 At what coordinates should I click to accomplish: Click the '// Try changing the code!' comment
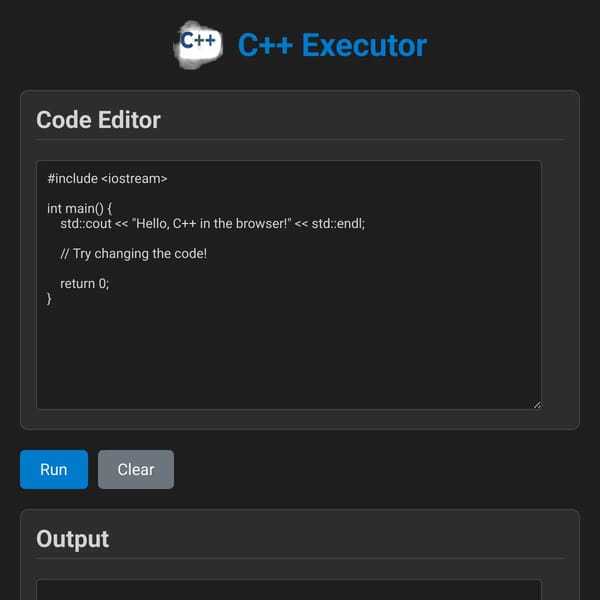(134, 253)
